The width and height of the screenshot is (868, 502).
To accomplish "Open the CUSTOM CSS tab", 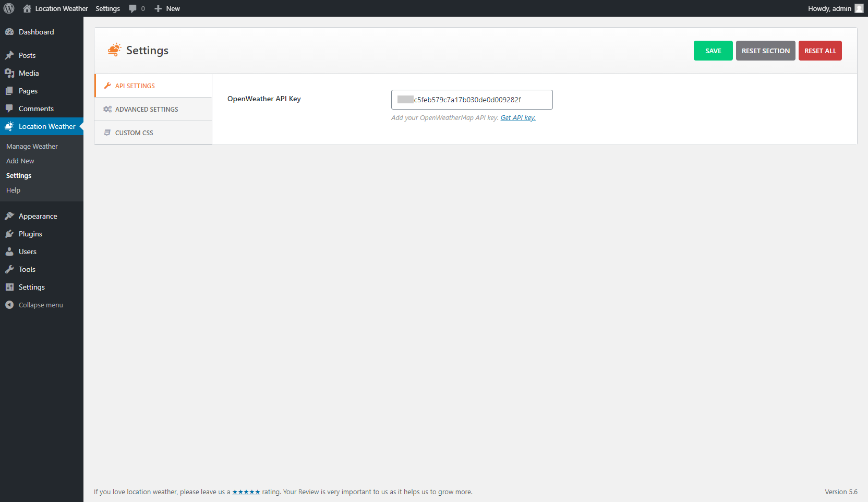I will pyautogui.click(x=153, y=133).
